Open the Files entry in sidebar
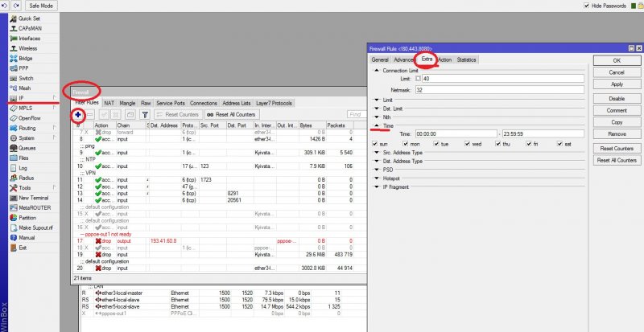Image resolution: width=644 pixels, height=332 pixels. pos(23,158)
